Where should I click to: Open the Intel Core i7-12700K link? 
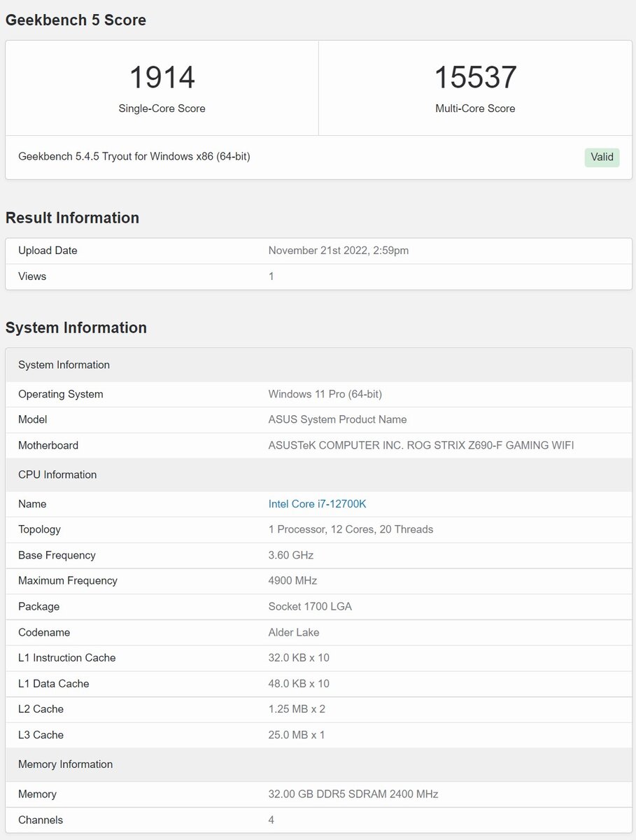point(317,504)
